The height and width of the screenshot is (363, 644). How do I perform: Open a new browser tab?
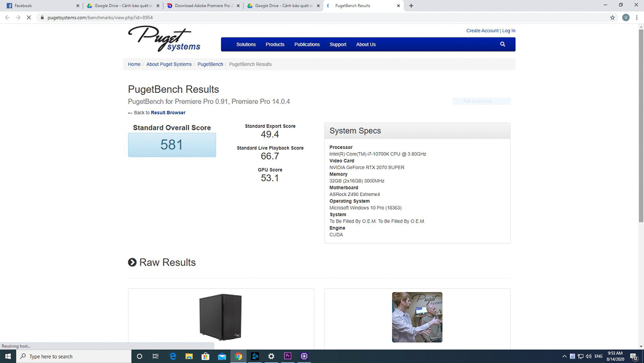pos(411,6)
